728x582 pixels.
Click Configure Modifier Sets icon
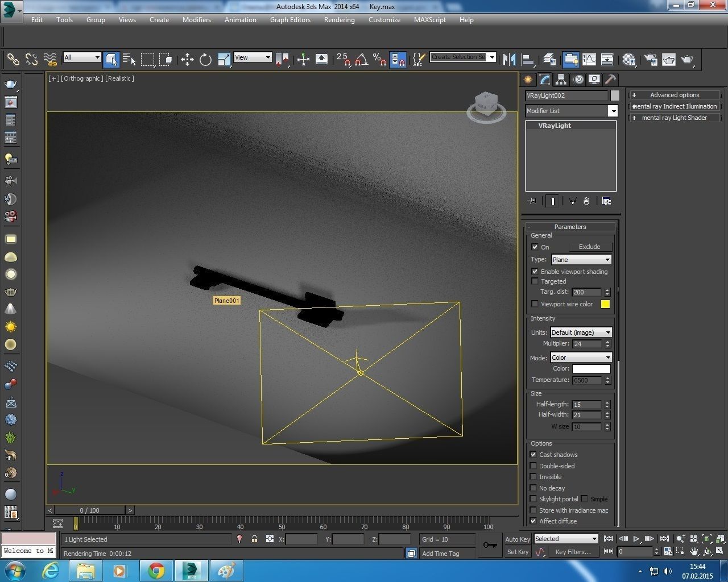[606, 201]
